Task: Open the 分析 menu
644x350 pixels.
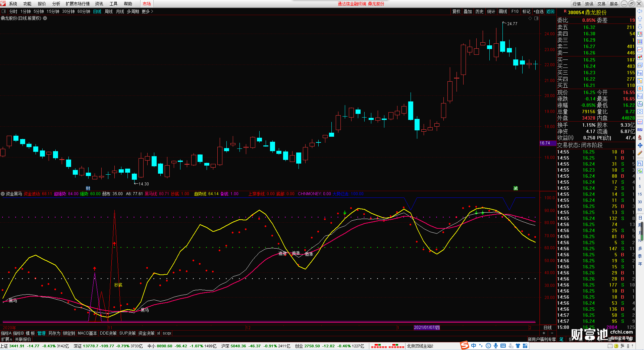Action: [56, 4]
